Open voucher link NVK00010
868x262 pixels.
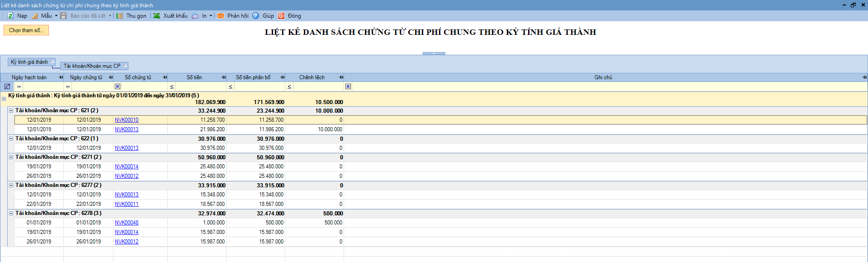click(x=127, y=120)
